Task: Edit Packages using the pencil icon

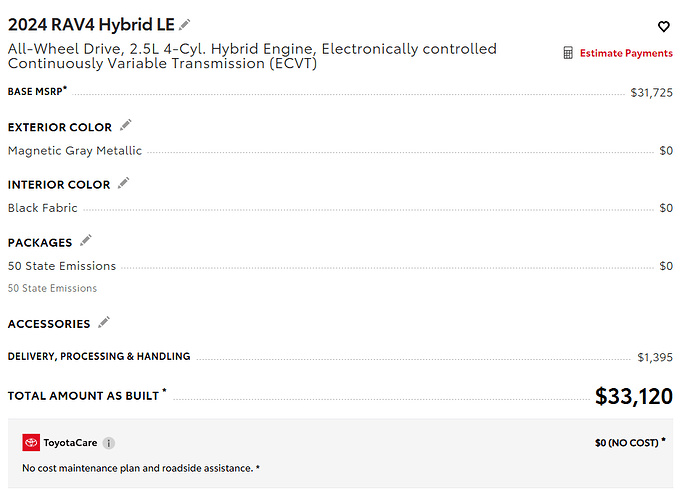Action: tap(86, 240)
